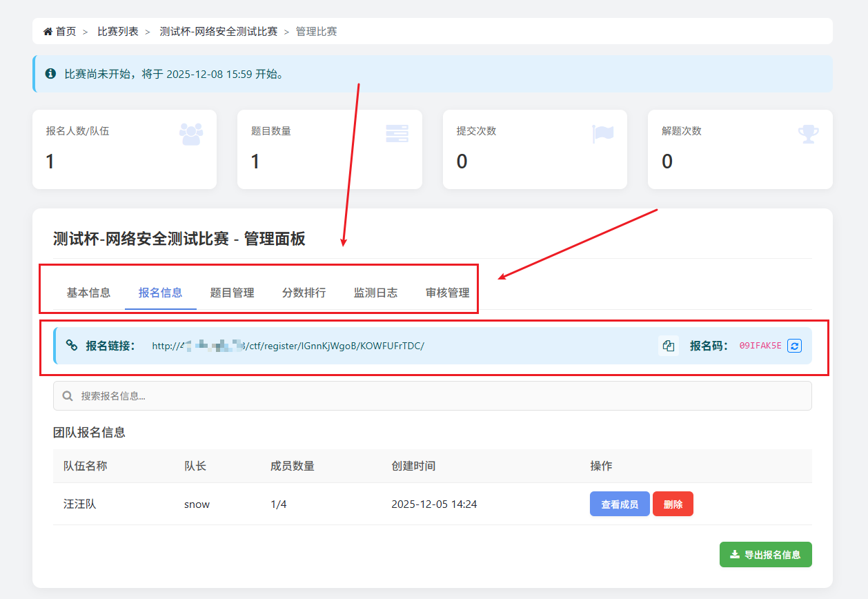Open the 监测日志 tab

click(376, 293)
